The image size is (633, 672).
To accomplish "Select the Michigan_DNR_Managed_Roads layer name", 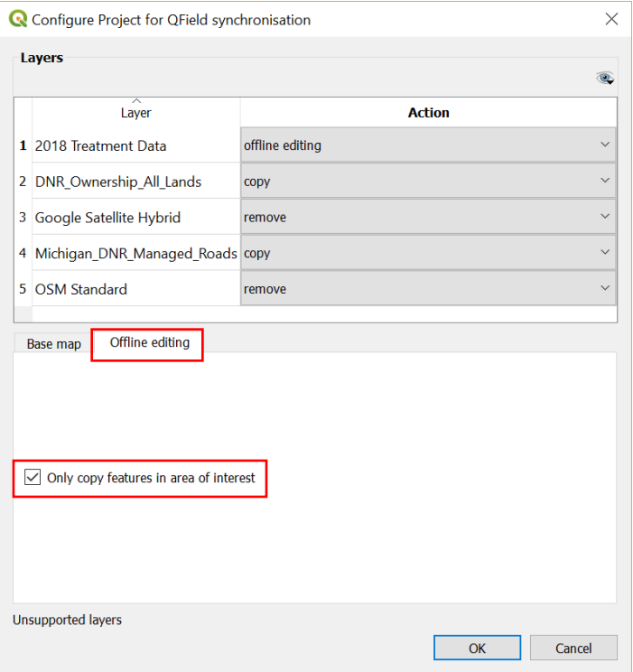I will tap(135, 254).
